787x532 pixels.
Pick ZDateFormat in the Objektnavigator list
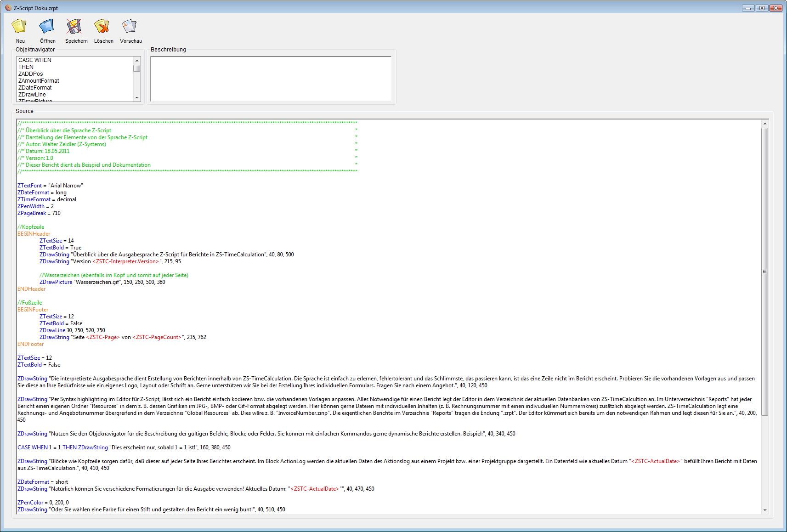pyautogui.click(x=35, y=88)
